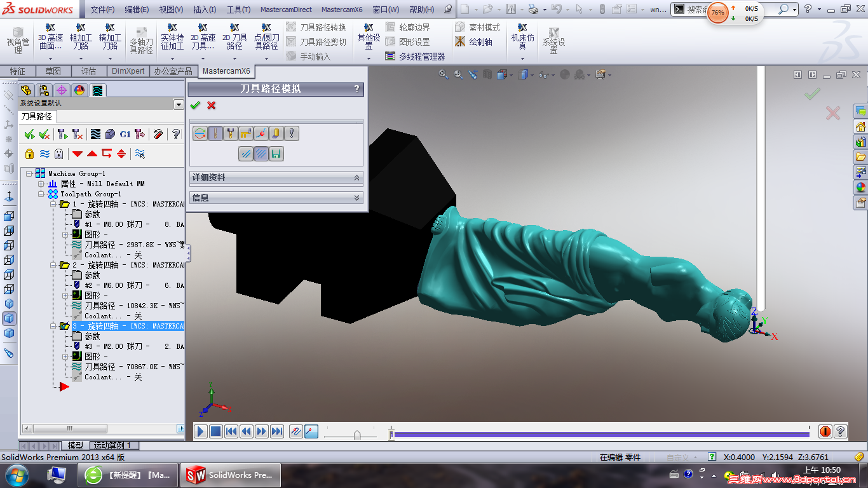Click the high feed machining tool icon
The width and height of the screenshot is (868, 488).
[140, 134]
